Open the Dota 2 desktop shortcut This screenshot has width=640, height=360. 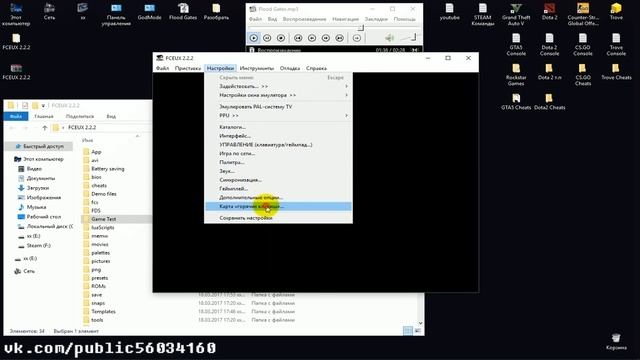(x=549, y=11)
